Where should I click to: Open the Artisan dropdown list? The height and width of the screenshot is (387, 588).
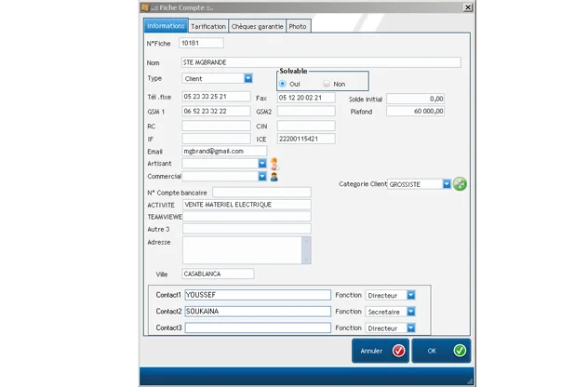coord(262,163)
